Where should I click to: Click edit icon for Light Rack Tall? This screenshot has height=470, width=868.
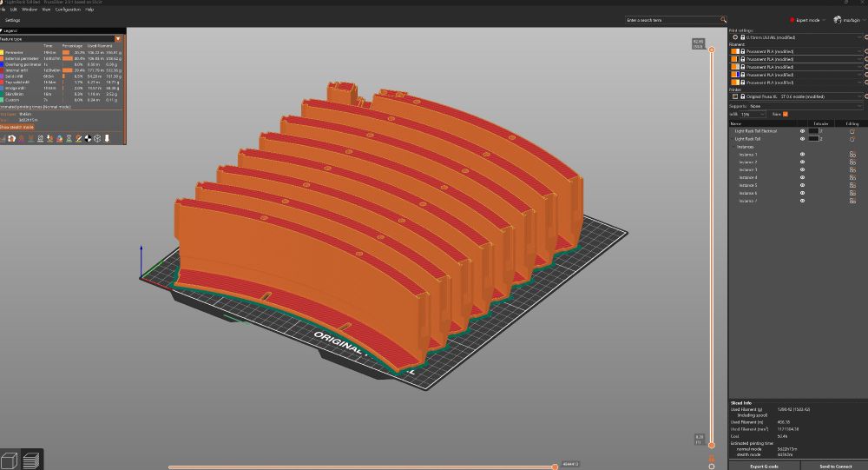[x=852, y=139]
